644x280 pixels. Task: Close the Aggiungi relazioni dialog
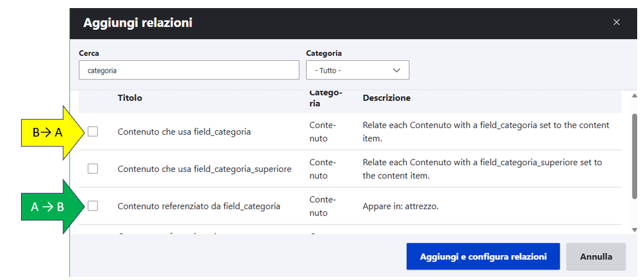coord(616,22)
